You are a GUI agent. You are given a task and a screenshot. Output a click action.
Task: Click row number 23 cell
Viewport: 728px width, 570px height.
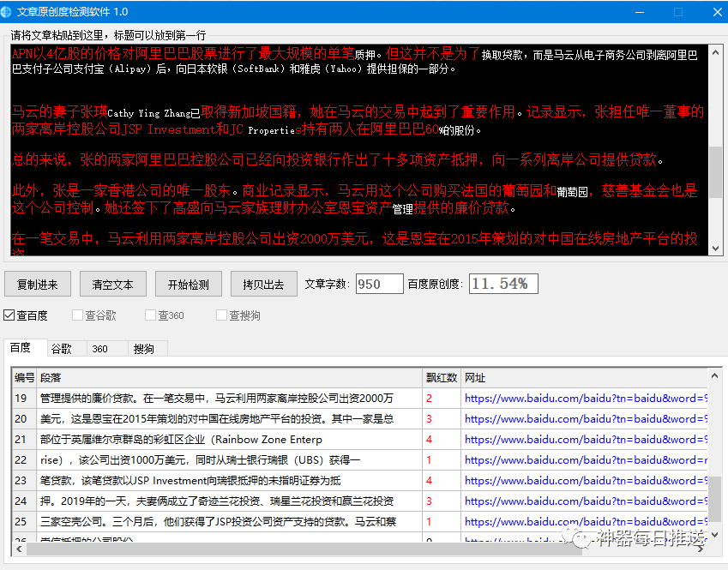click(x=25, y=480)
